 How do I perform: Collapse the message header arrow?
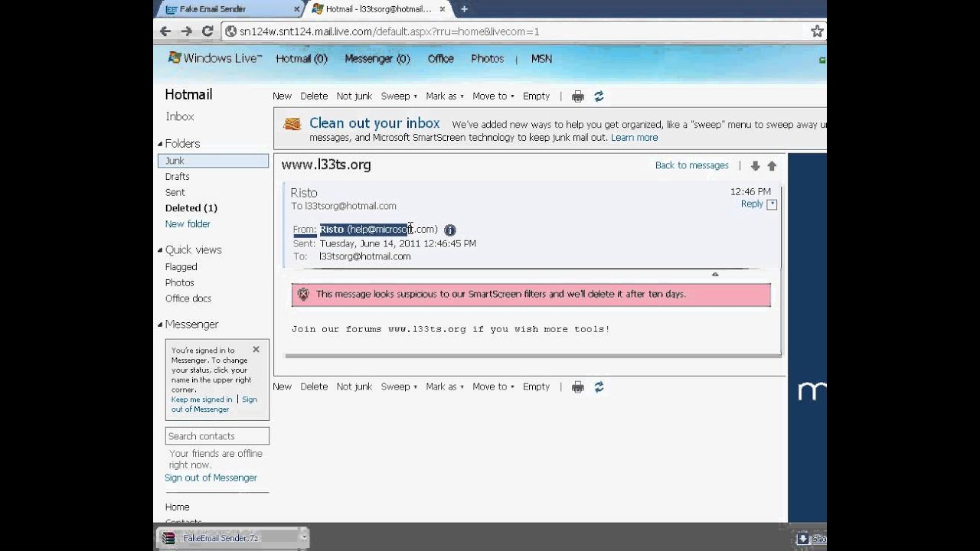tap(715, 274)
